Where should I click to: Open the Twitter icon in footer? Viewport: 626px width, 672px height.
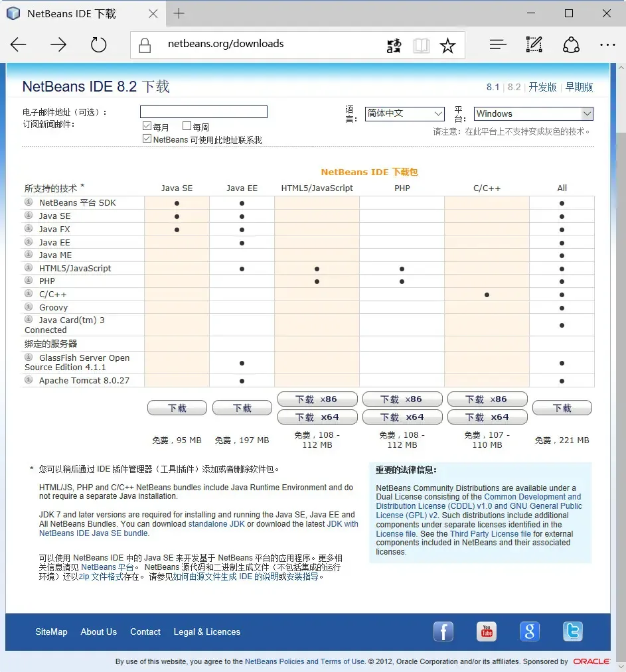coord(573,632)
